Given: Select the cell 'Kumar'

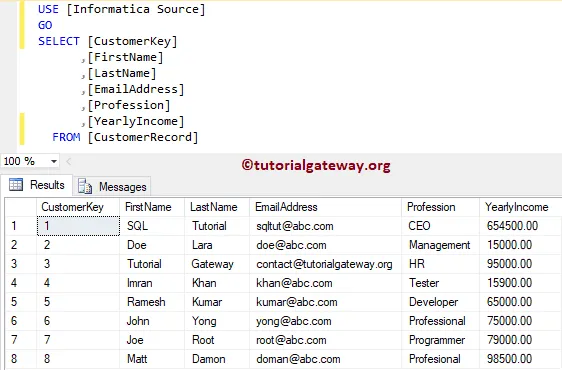Looking at the screenshot, I should [217, 302].
